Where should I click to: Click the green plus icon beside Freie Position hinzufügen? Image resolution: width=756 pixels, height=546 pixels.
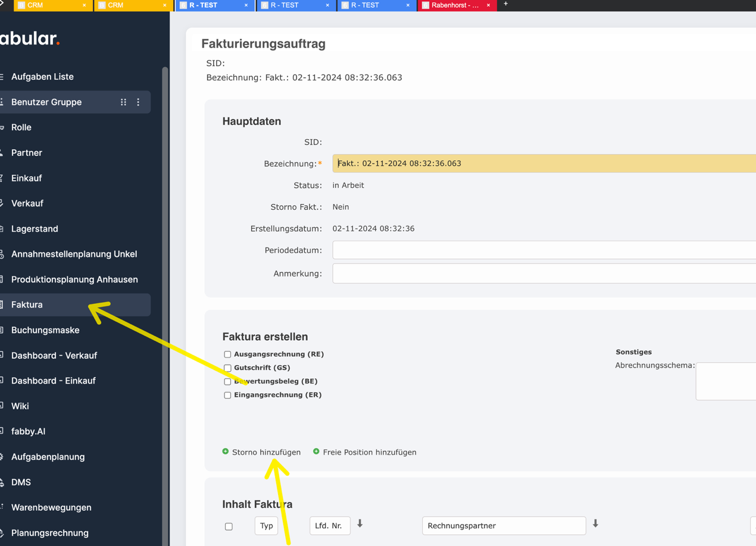pos(316,452)
